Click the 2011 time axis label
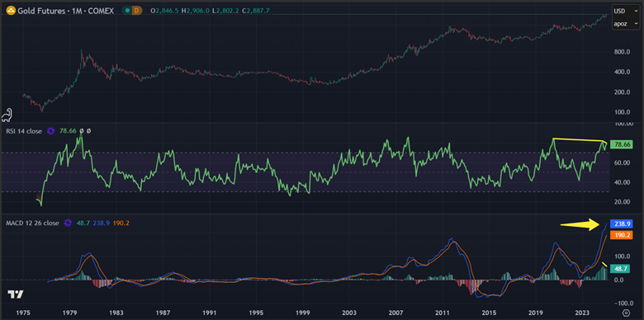The image size is (644, 320). coord(443,313)
